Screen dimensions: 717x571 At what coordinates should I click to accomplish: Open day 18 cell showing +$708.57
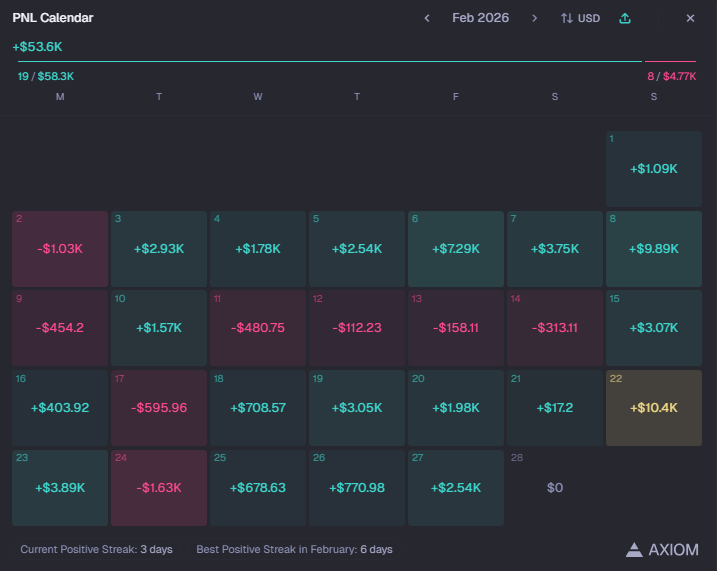coord(258,408)
